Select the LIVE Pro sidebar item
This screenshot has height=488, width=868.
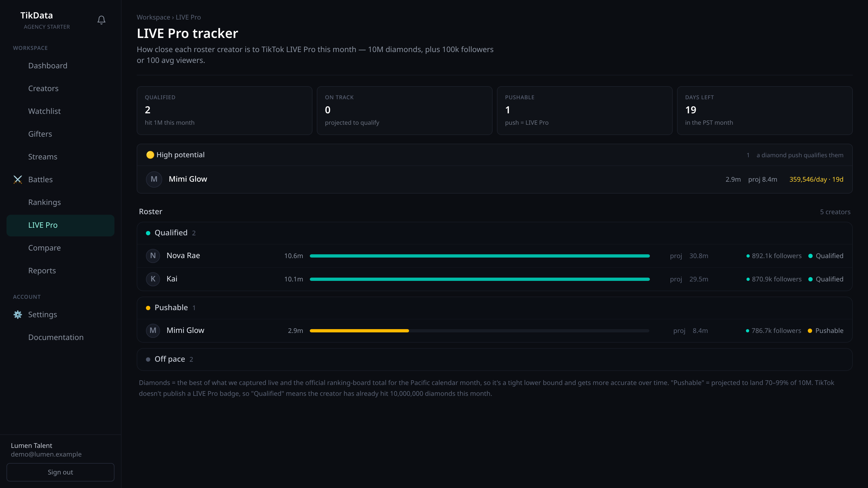[x=60, y=225]
